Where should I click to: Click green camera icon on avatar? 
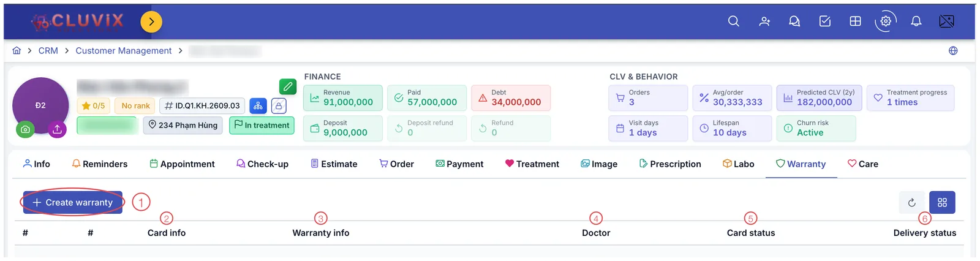tap(25, 129)
